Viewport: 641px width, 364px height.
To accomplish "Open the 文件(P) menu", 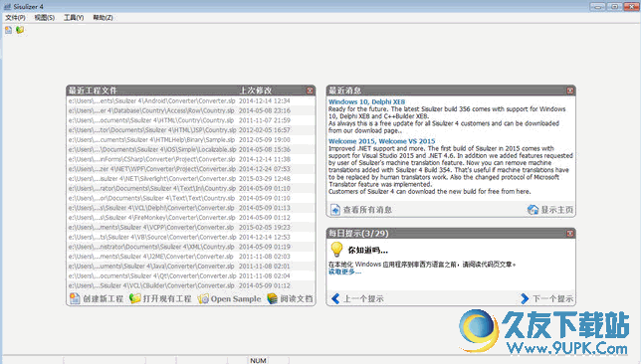I will [x=15, y=18].
